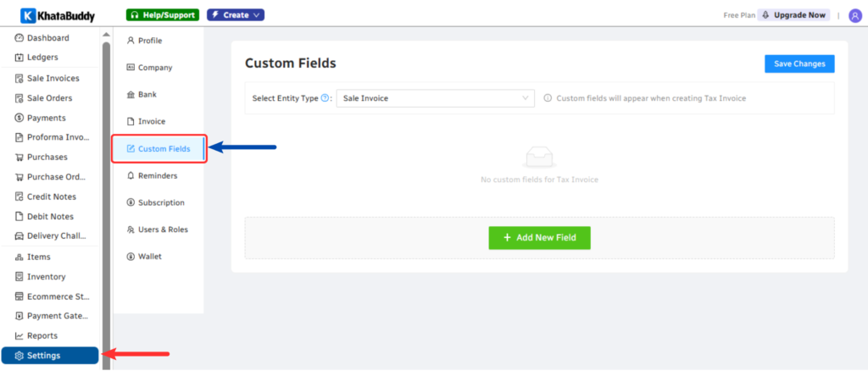The height and width of the screenshot is (371, 868).
Task: Click the Bank building icon
Action: tap(131, 95)
